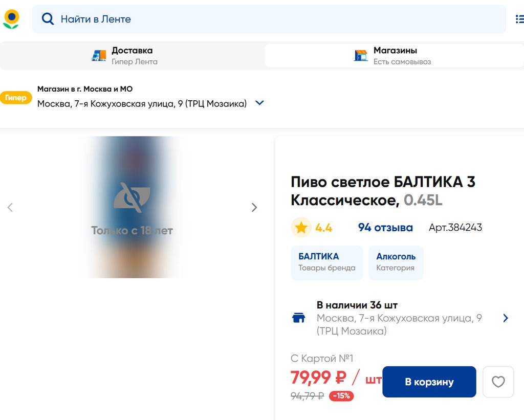Click the store shop icon in Магазины tab
The width and height of the screenshot is (524, 420).
coord(361,55)
